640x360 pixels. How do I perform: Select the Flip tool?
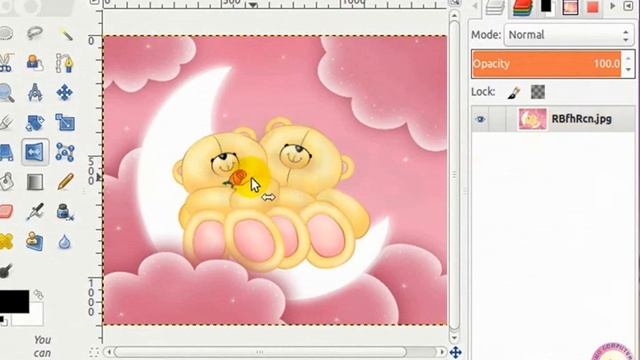[35, 152]
